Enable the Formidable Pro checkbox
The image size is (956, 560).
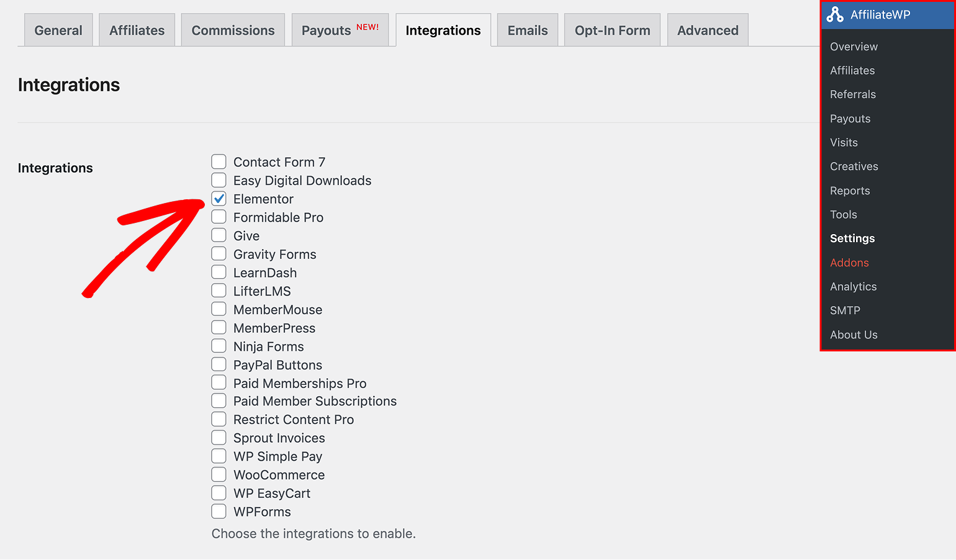coord(219,217)
